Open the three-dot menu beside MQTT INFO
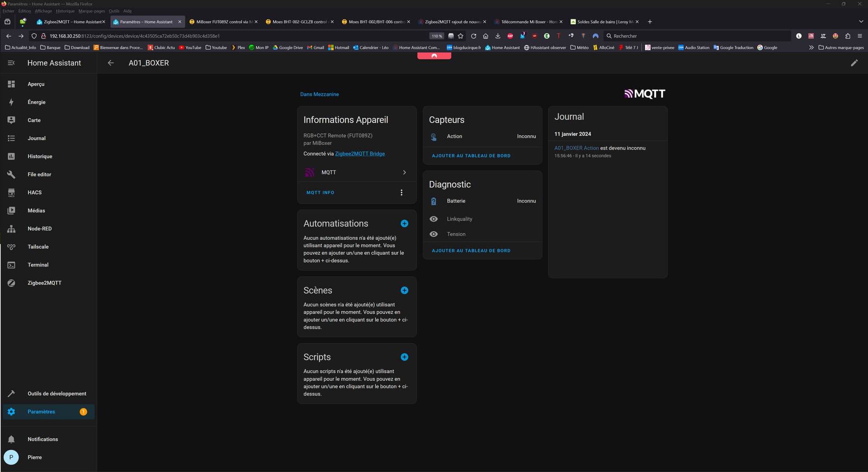The image size is (868, 472). point(401,193)
